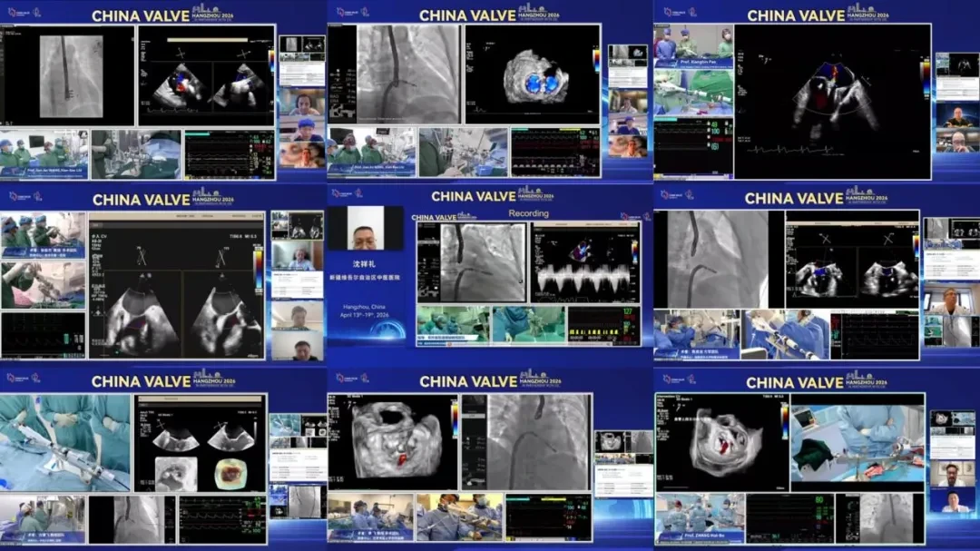Open the Prof. Xiangbin Pan operating room feed
Screen dimensions: 980x551
click(x=694, y=45)
